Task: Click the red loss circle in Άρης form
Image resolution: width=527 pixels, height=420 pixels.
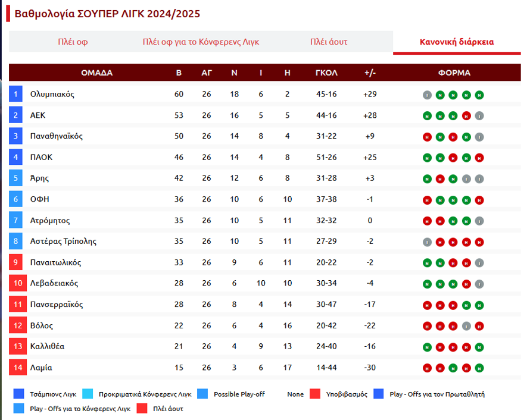Action: (x=440, y=179)
